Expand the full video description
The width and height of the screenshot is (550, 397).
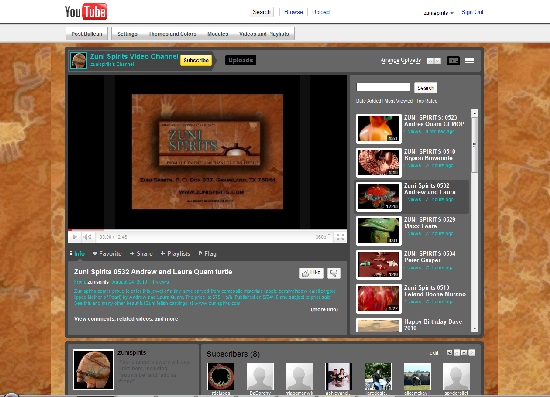pos(324,309)
